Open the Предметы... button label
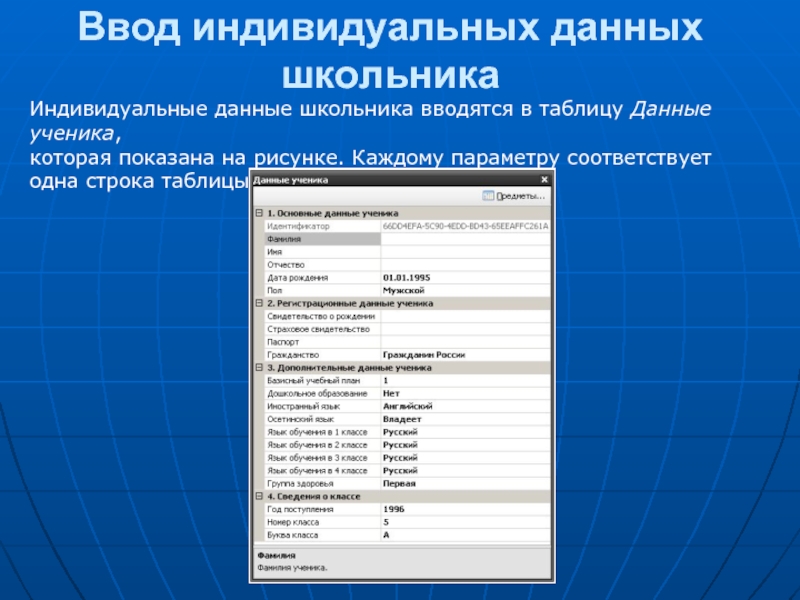Viewport: 800px width, 600px height. pos(520,196)
